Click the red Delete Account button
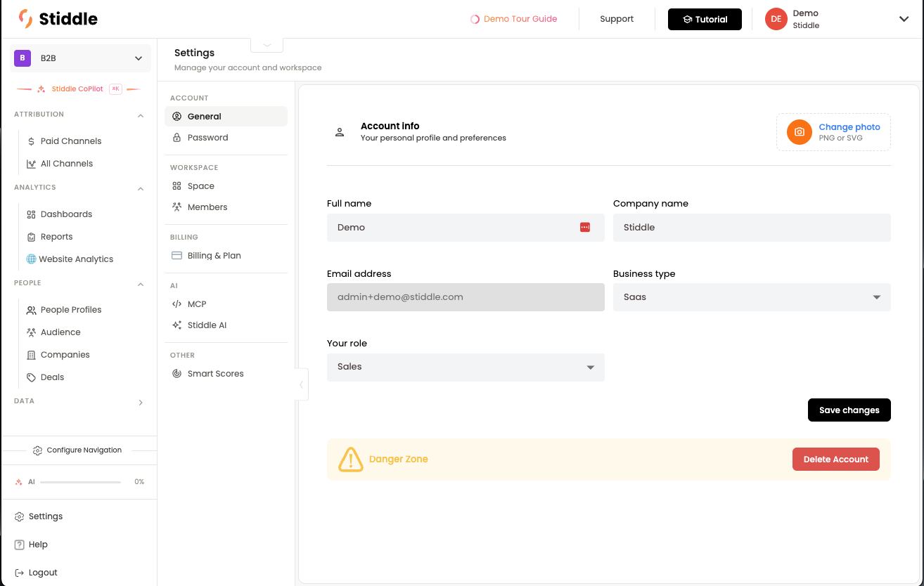 [x=836, y=460]
